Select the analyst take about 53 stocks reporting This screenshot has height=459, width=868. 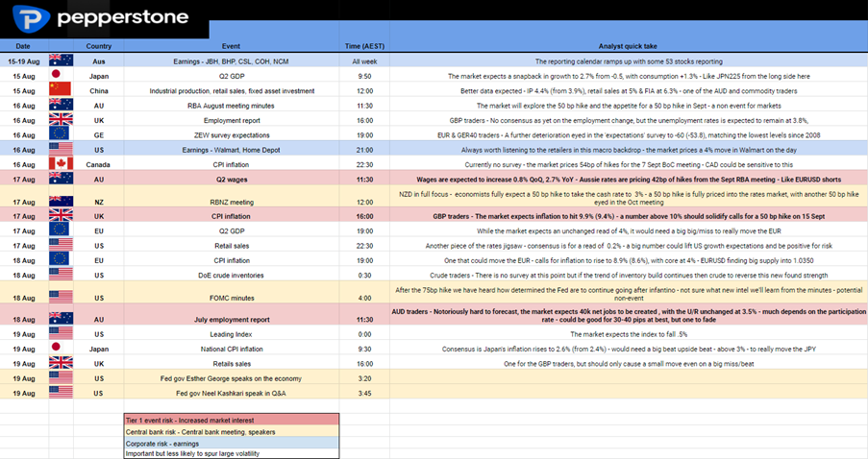click(629, 61)
